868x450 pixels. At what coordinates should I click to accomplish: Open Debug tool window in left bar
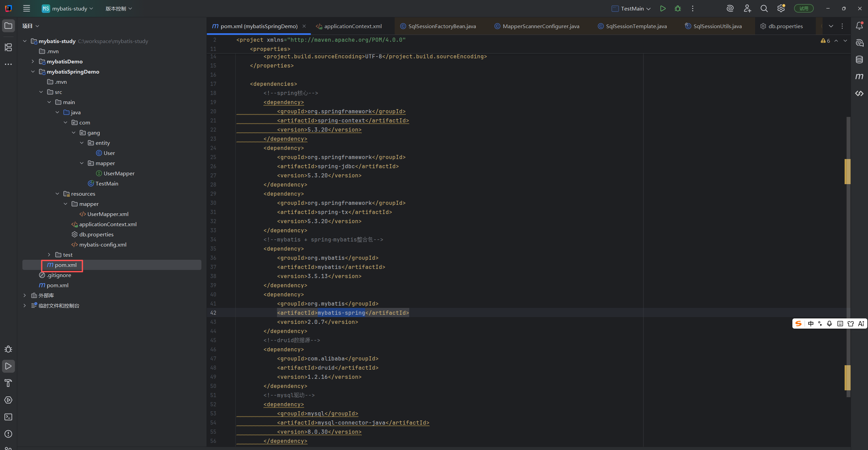[x=8, y=349]
